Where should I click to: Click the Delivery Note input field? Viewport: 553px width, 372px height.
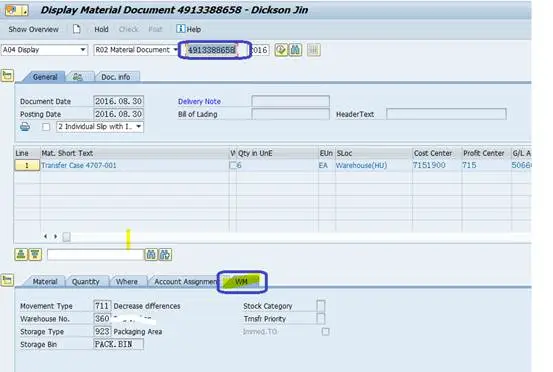click(291, 101)
